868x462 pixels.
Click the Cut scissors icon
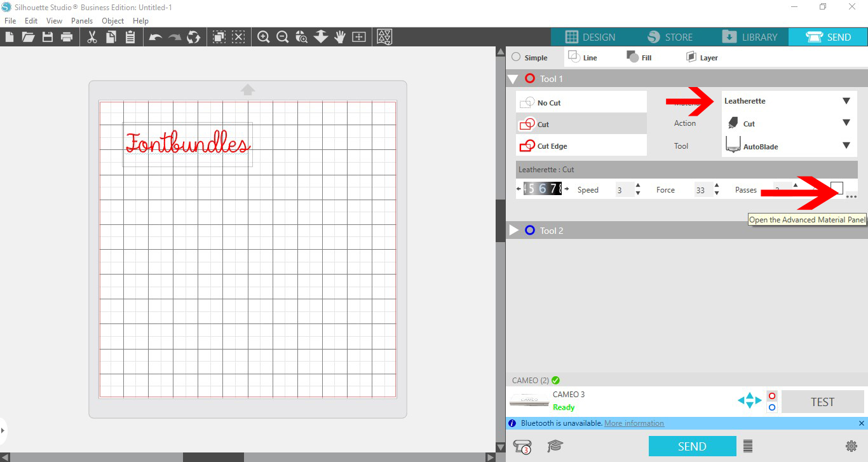(x=92, y=37)
